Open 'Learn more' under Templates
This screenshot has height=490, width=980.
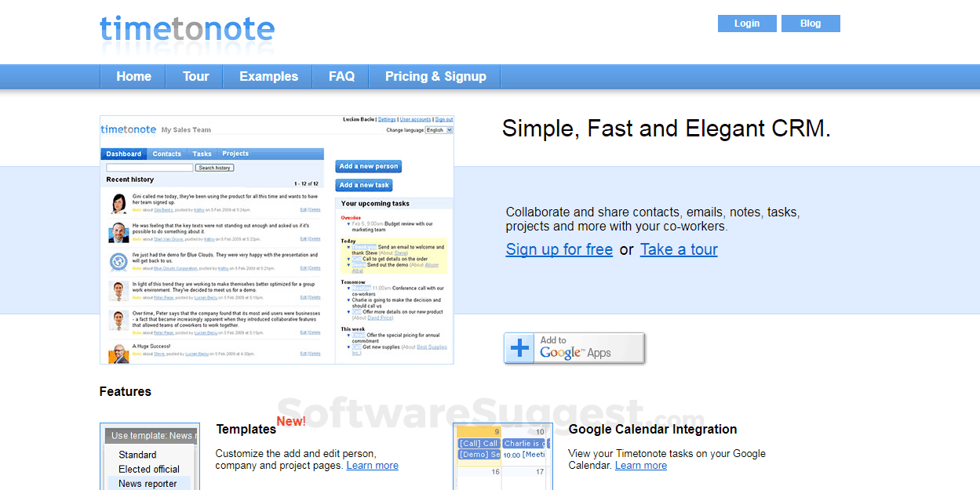(x=373, y=465)
